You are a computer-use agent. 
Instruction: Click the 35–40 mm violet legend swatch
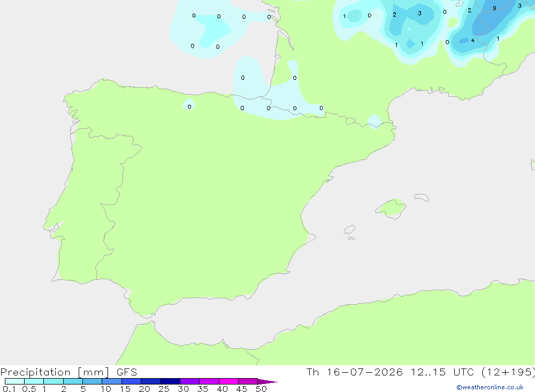[209, 381]
